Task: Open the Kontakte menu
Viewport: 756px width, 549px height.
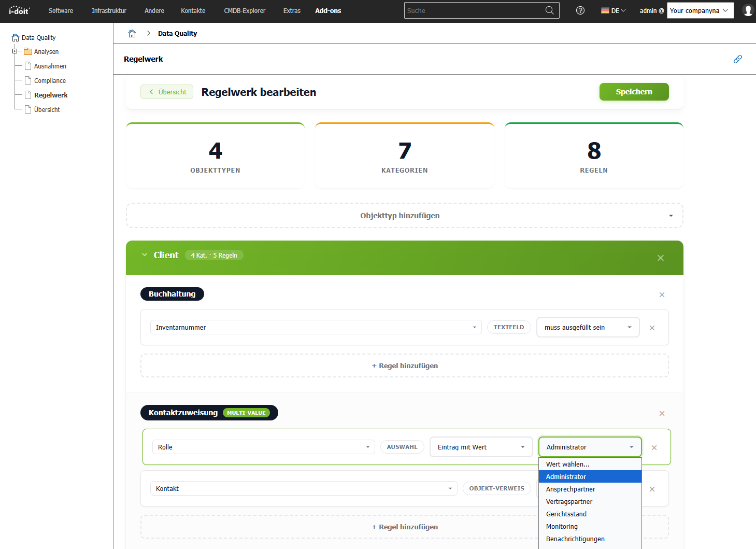Action: [192, 10]
